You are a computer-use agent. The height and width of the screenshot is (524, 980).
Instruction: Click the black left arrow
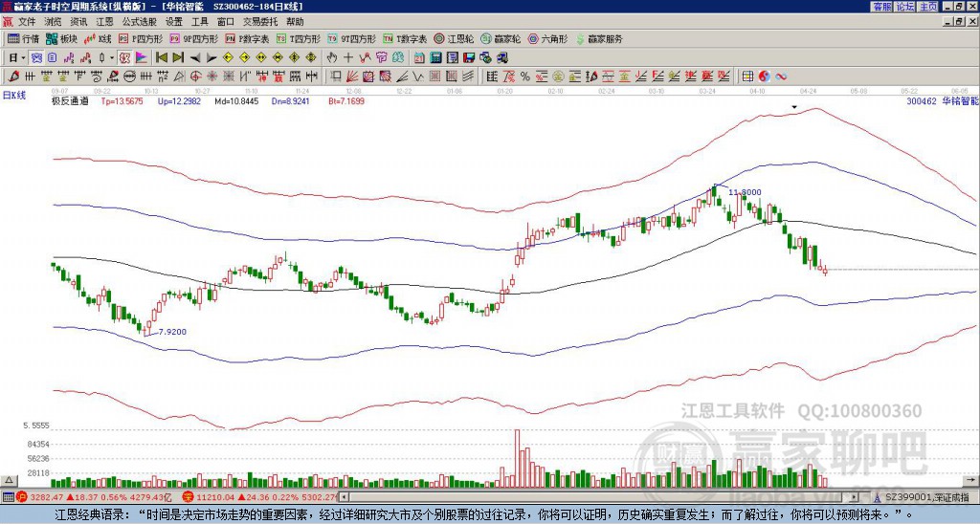194,58
